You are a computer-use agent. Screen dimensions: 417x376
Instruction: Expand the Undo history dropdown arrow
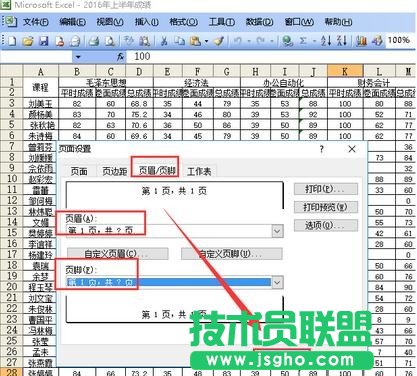[248, 41]
